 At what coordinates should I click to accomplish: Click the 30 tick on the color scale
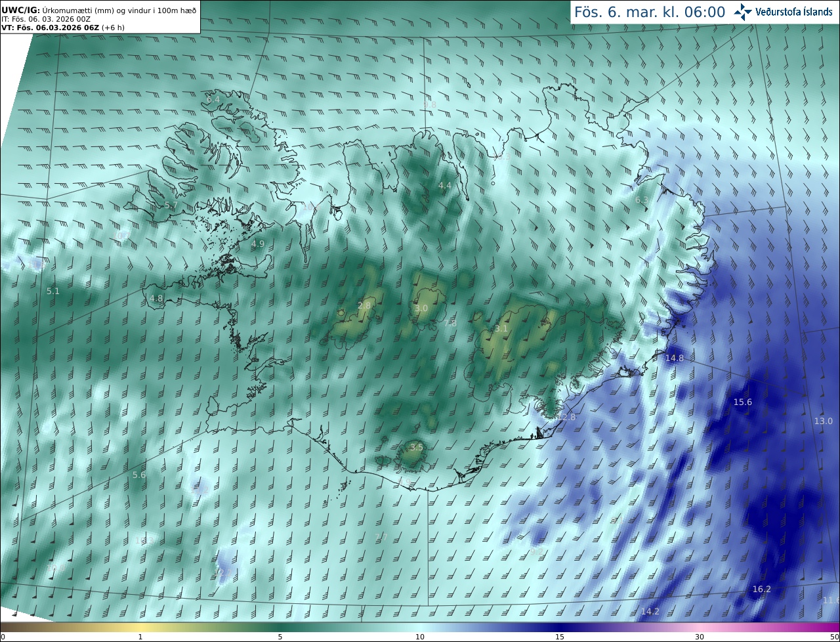coord(700,637)
